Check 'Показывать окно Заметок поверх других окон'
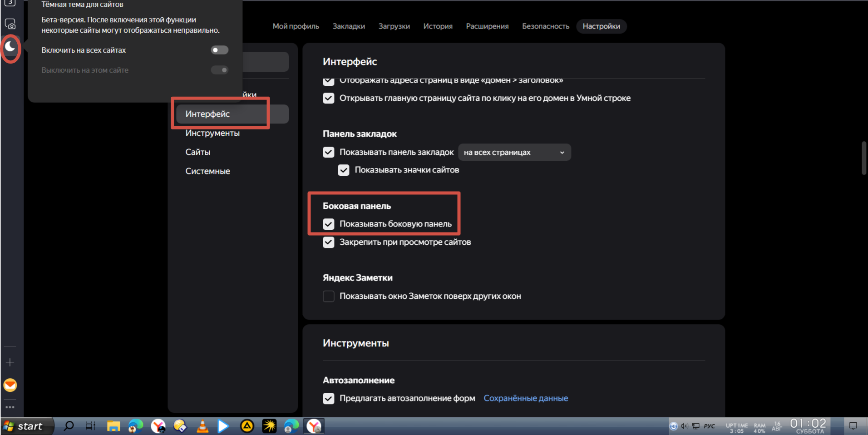This screenshot has height=435, width=868. pyautogui.click(x=329, y=296)
